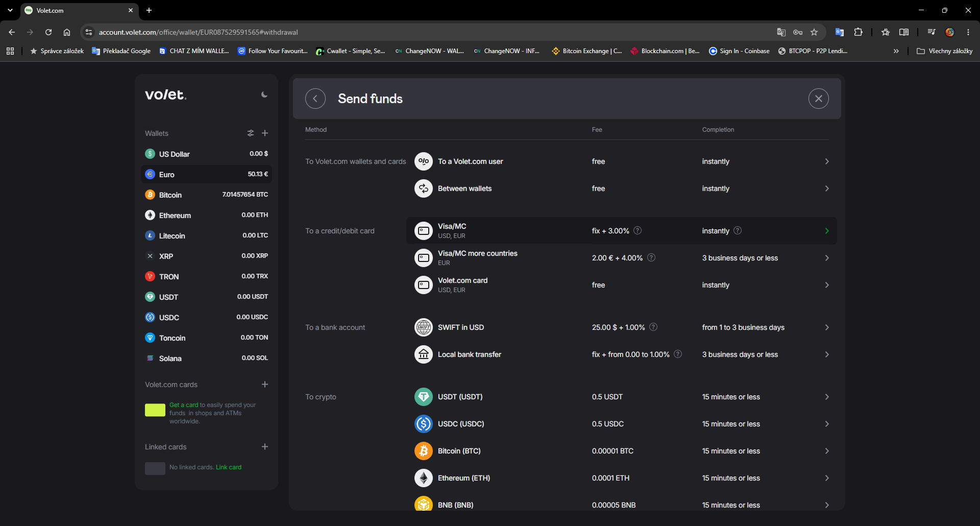The height and width of the screenshot is (526, 980).
Task: Show completion help for Visa/MC
Action: [x=738, y=230]
